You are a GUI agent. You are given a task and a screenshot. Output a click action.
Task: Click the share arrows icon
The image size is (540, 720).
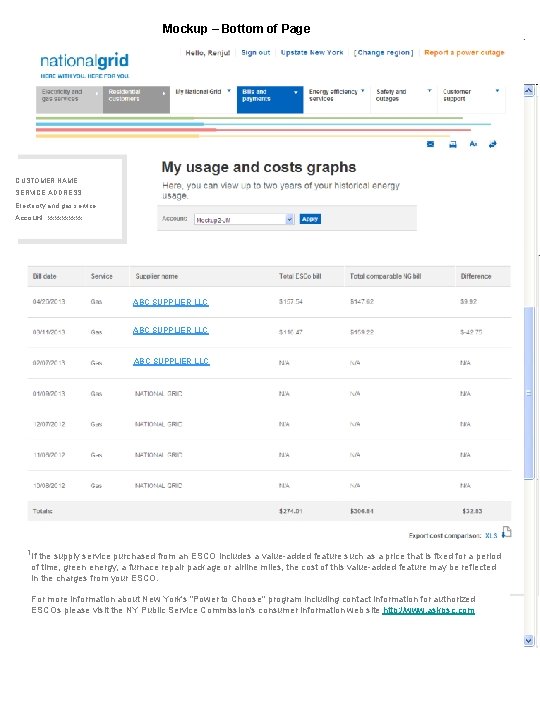tap(493, 144)
